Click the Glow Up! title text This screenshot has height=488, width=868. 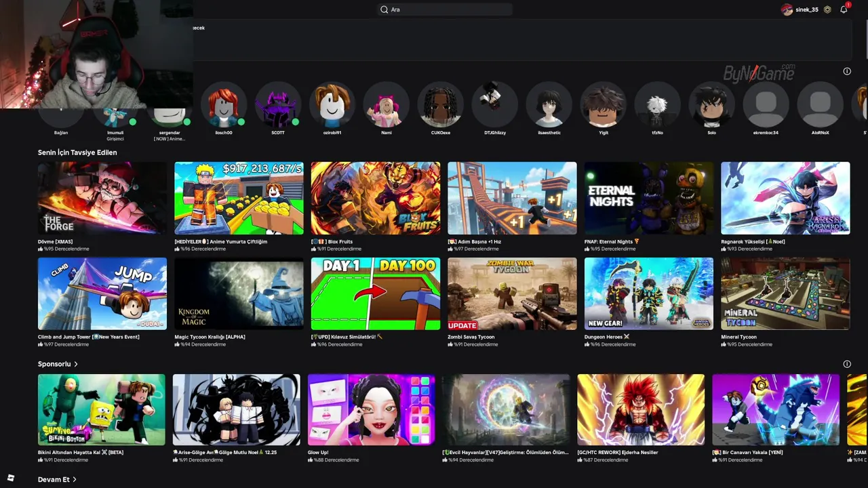click(318, 452)
